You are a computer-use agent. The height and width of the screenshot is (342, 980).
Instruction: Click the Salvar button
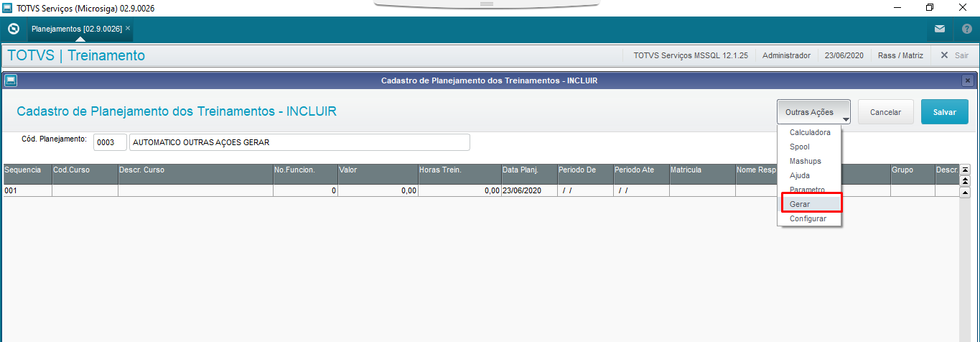click(x=944, y=112)
